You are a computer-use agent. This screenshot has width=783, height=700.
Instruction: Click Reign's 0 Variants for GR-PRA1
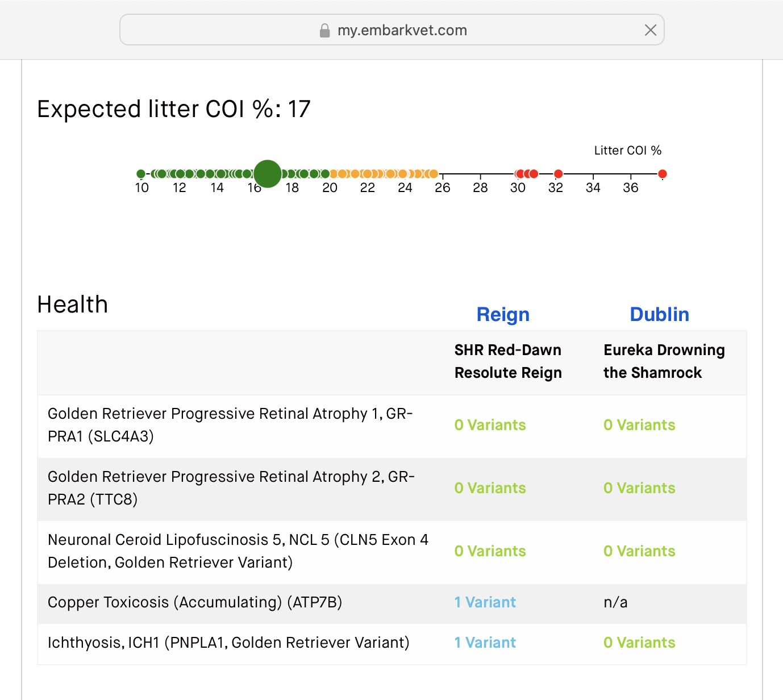coord(490,425)
